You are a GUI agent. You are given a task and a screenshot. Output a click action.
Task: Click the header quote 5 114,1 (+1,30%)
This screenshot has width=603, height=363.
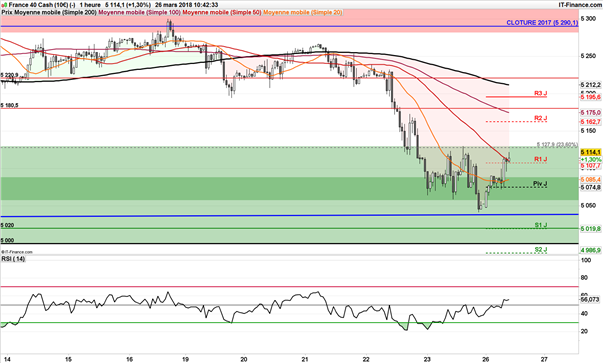coord(127,5)
